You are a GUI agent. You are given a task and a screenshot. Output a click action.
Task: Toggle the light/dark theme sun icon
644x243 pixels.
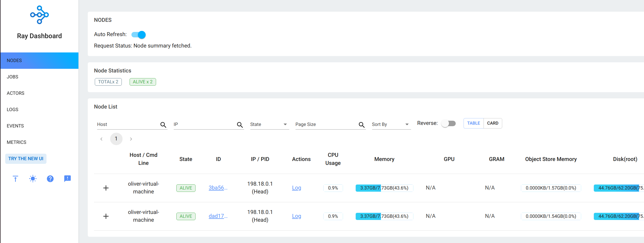tap(33, 179)
